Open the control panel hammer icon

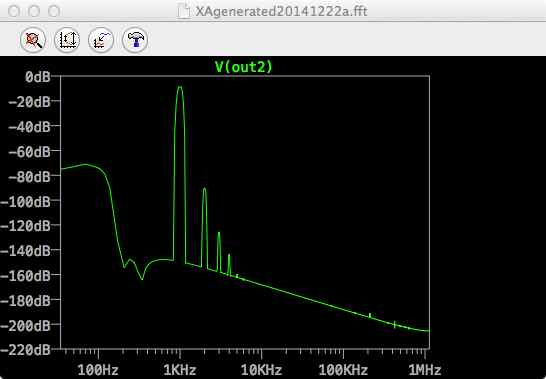[135, 40]
